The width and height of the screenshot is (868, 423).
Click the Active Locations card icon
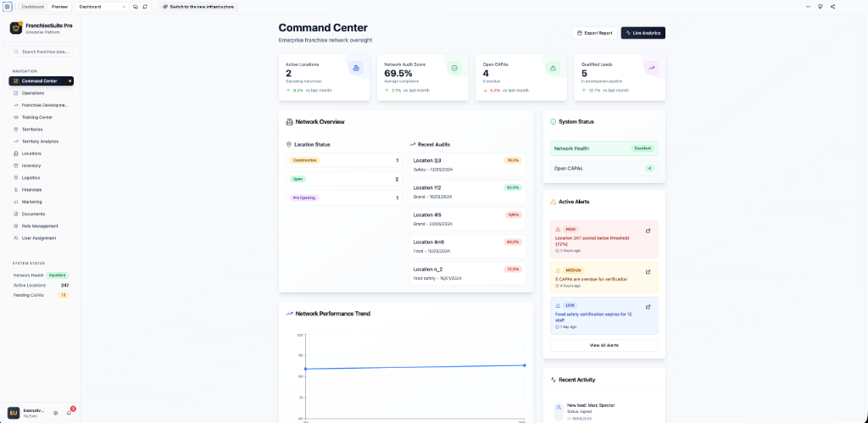(355, 68)
